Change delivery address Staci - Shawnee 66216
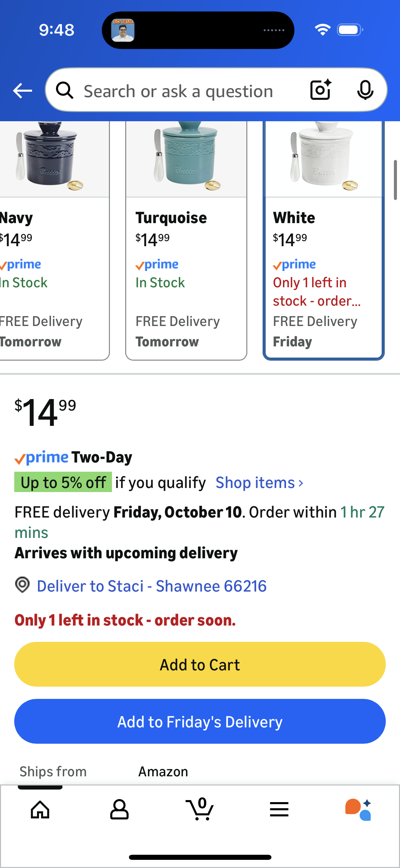The height and width of the screenshot is (868, 400). (151, 586)
